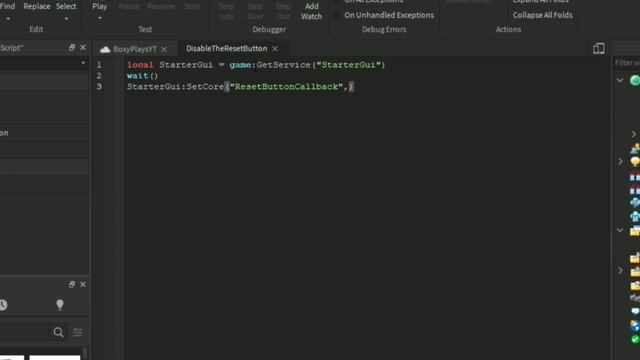The height and width of the screenshot is (360, 640).
Task: Expand the Lighting lightbulb node chevron
Action: tap(620, 162)
